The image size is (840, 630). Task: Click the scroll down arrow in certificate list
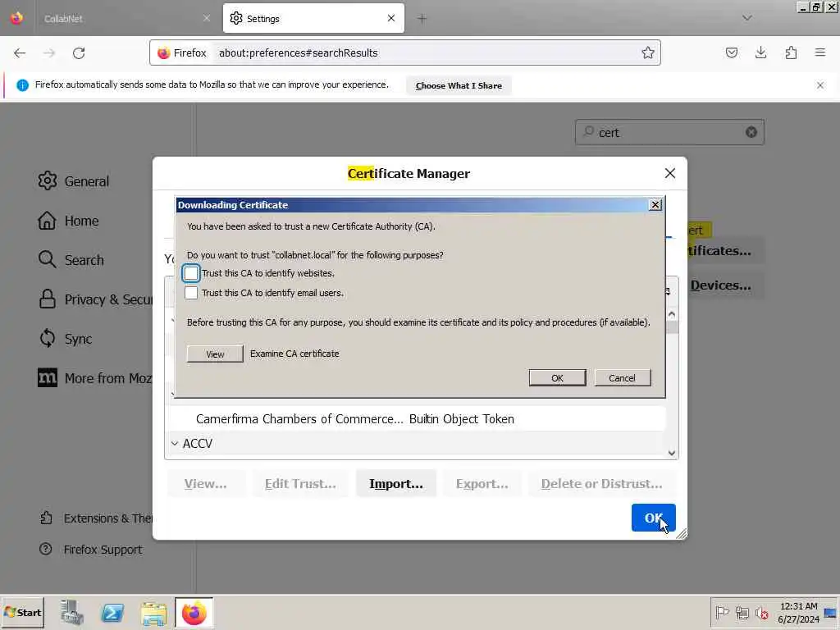tap(672, 453)
